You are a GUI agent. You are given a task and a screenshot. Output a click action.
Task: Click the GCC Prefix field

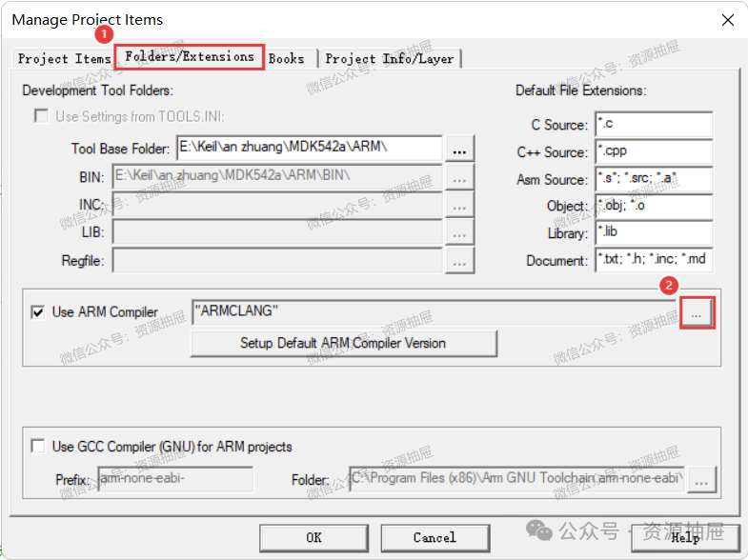click(175, 478)
